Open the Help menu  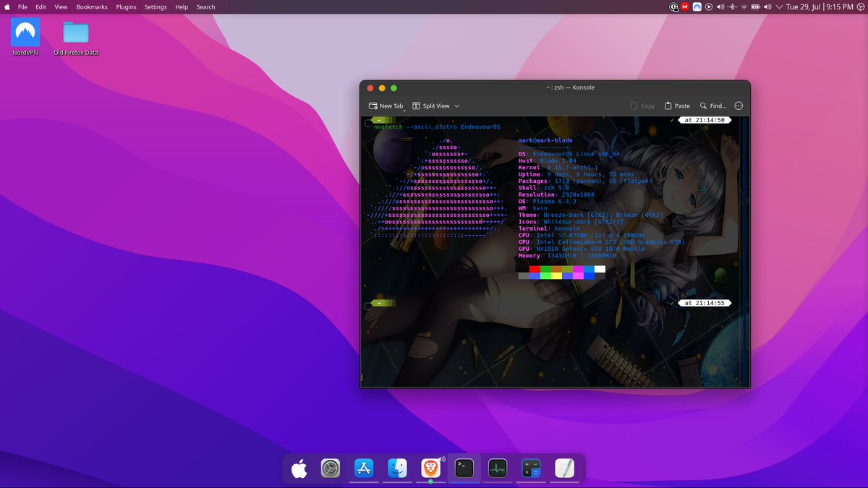pos(182,7)
